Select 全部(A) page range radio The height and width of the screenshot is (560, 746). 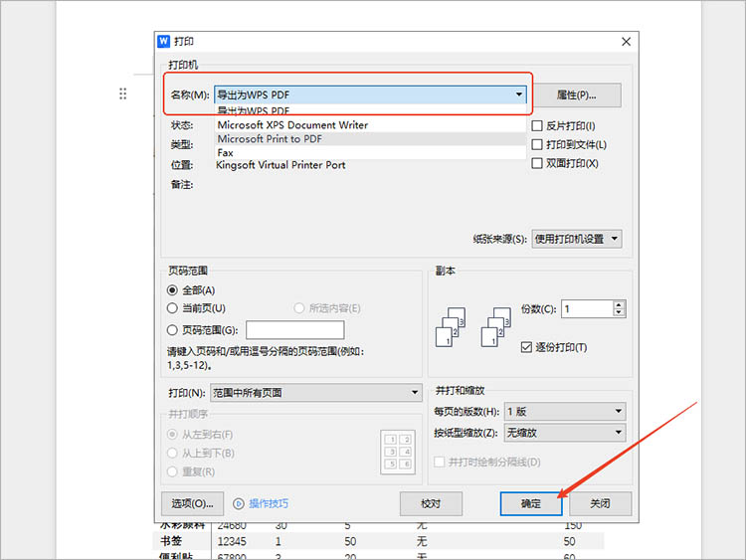pyautogui.click(x=172, y=290)
